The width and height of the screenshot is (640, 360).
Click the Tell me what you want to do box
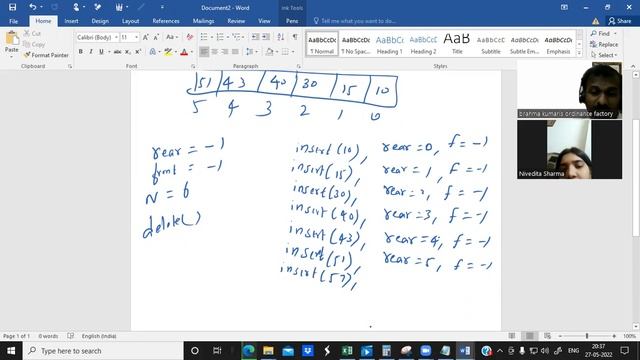(x=355, y=21)
